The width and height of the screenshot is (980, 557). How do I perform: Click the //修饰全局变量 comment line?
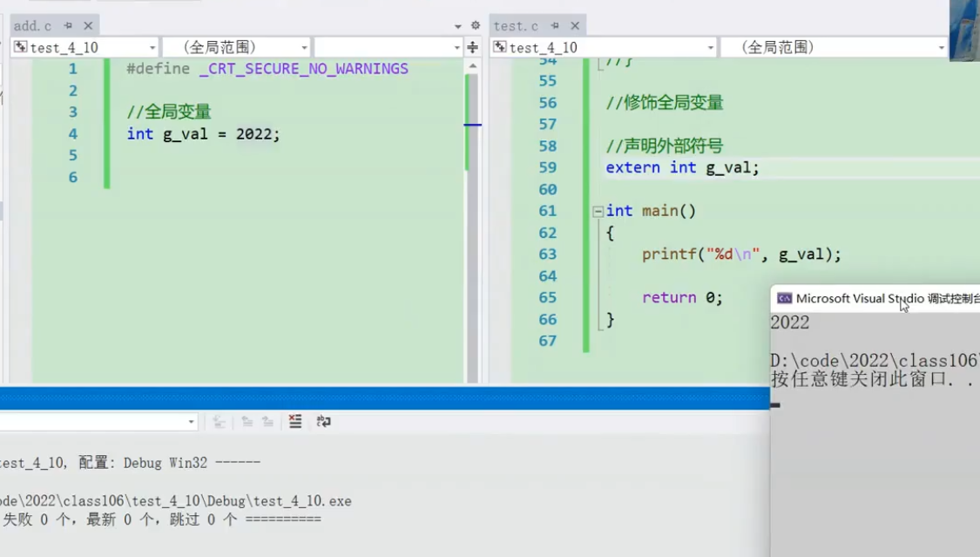pyautogui.click(x=665, y=103)
